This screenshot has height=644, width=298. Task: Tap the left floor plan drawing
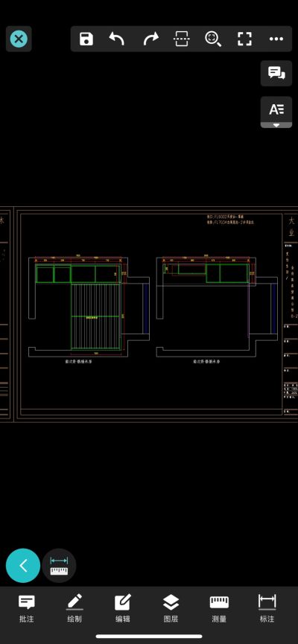click(x=89, y=307)
